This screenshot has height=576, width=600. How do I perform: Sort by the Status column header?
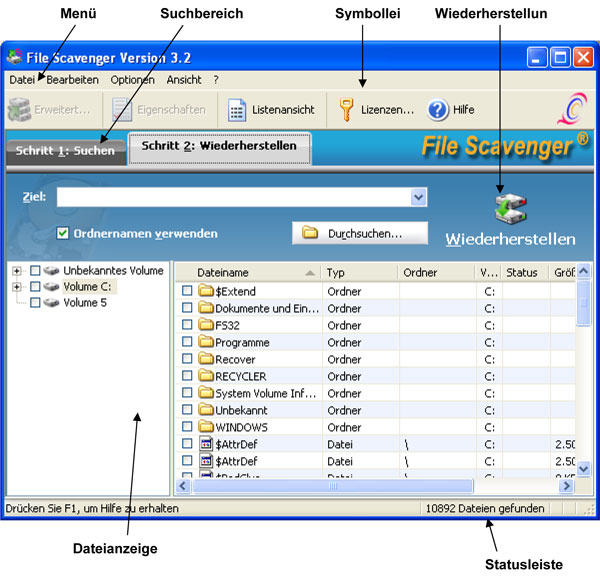coord(525,272)
